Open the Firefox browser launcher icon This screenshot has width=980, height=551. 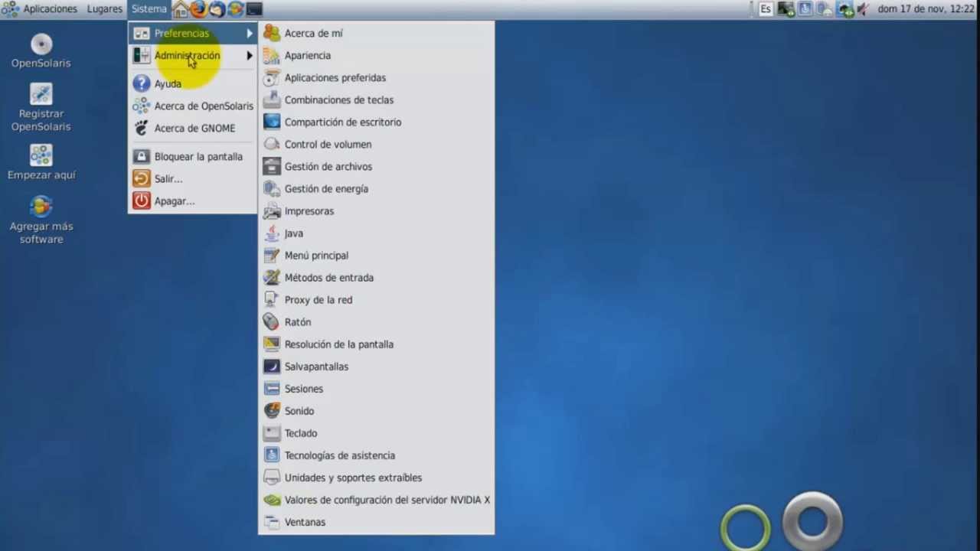pyautogui.click(x=198, y=9)
